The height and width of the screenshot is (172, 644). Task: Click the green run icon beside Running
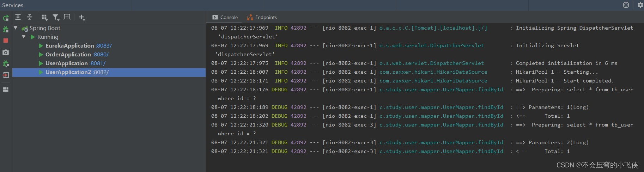pos(33,37)
